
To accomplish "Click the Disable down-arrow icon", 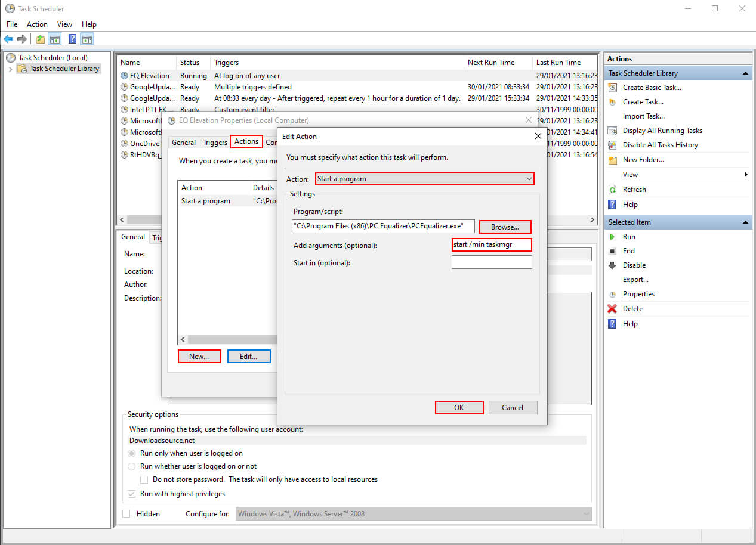I will pyautogui.click(x=612, y=265).
